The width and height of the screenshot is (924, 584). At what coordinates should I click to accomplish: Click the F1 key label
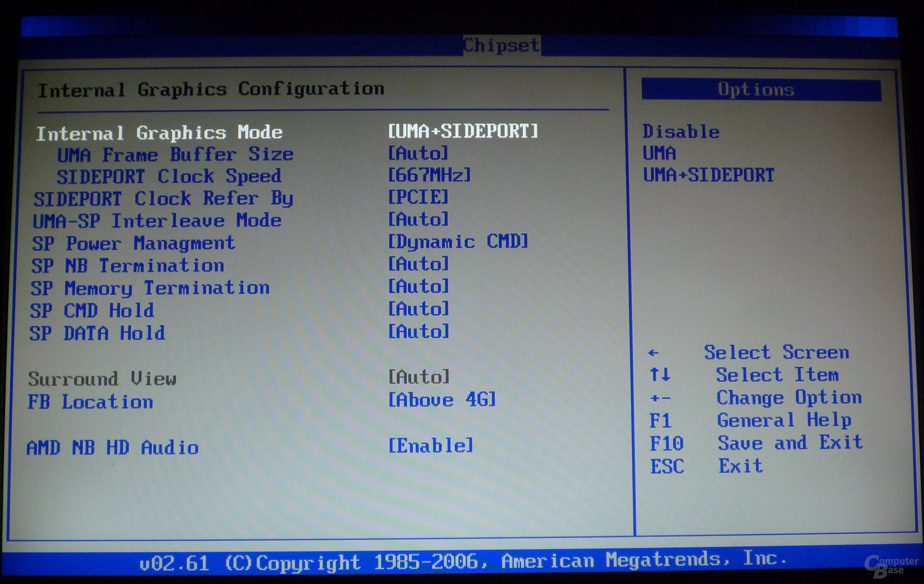pos(660,421)
